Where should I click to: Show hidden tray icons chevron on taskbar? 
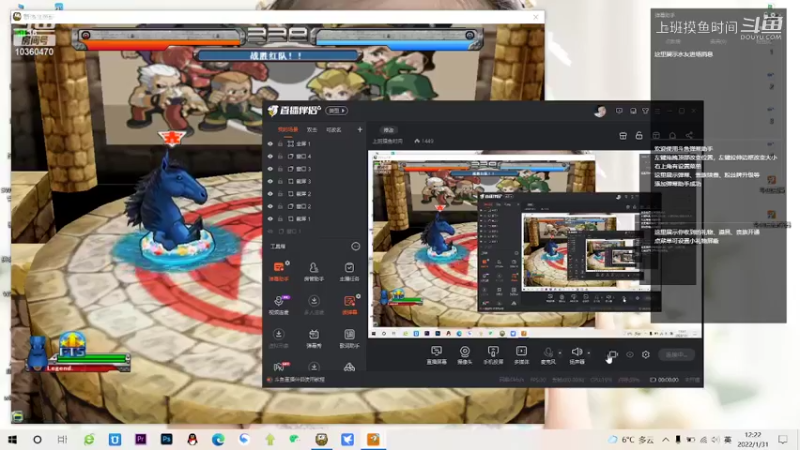666,439
